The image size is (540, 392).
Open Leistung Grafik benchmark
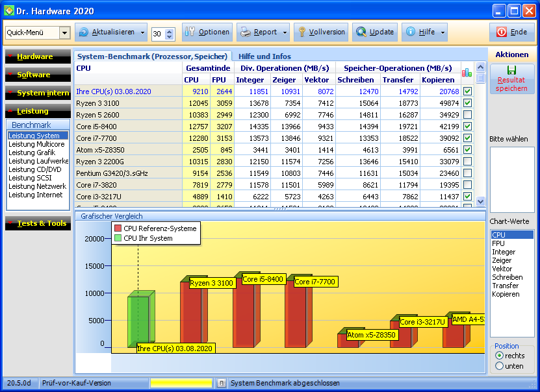32,153
